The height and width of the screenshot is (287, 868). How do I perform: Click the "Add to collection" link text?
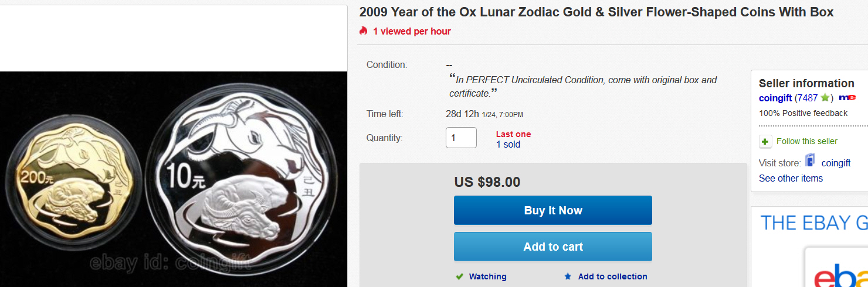click(612, 276)
